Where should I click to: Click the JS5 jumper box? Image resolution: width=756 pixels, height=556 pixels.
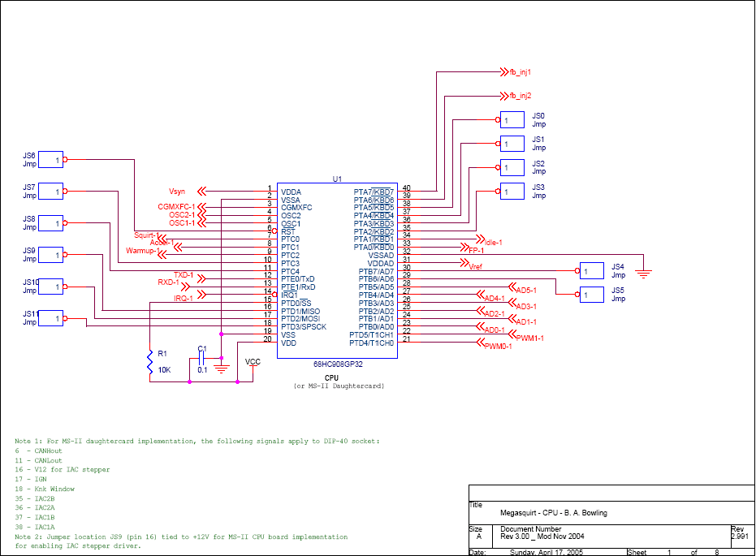[592, 295]
